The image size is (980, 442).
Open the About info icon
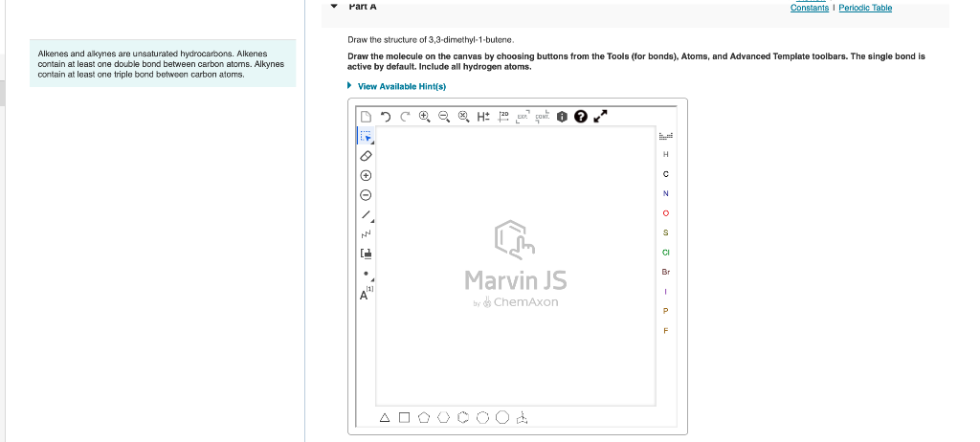(x=562, y=117)
